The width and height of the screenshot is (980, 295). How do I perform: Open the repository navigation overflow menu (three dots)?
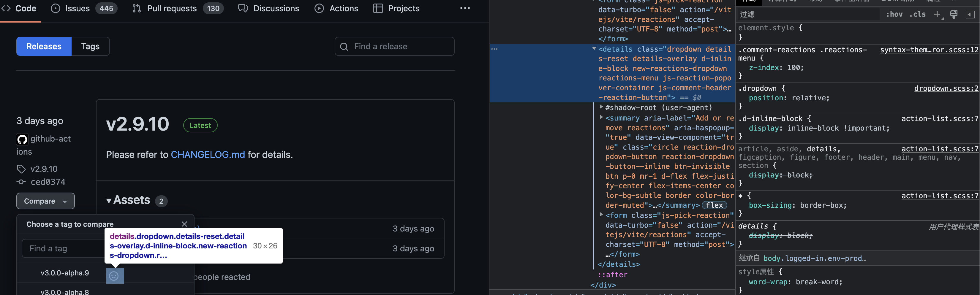(465, 8)
